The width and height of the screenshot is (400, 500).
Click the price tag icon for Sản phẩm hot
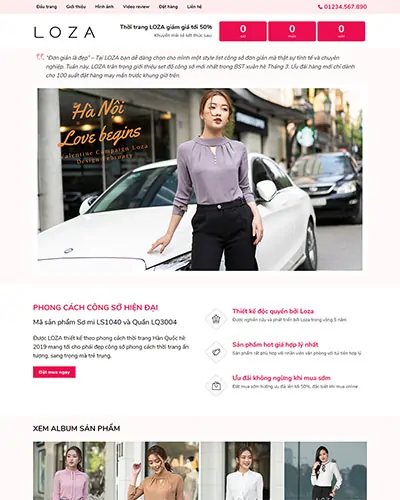(216, 352)
